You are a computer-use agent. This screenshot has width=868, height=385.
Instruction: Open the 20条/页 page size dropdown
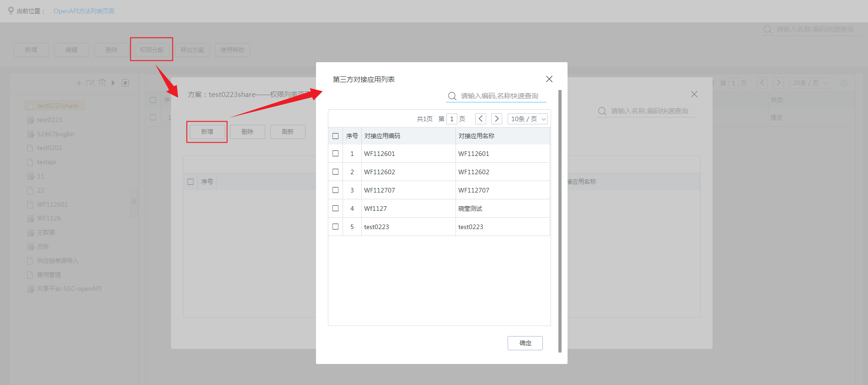[x=809, y=83]
